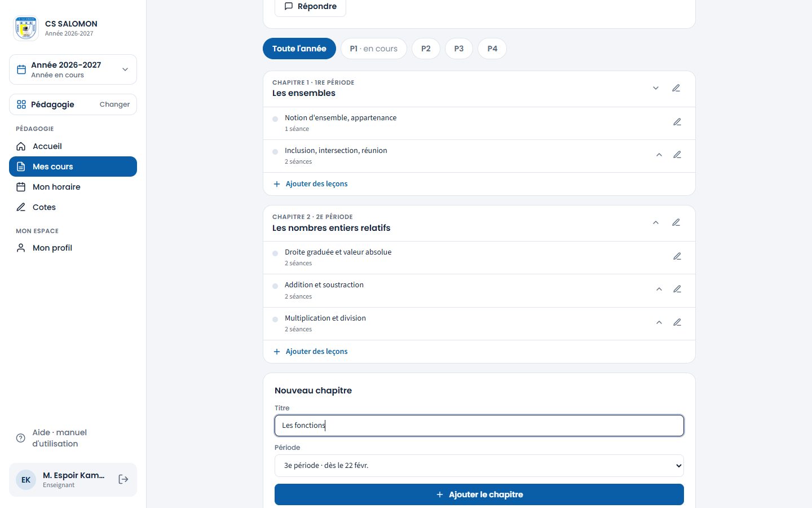Move Multiplication et division lesson up
The width and height of the screenshot is (812, 508).
click(659, 322)
